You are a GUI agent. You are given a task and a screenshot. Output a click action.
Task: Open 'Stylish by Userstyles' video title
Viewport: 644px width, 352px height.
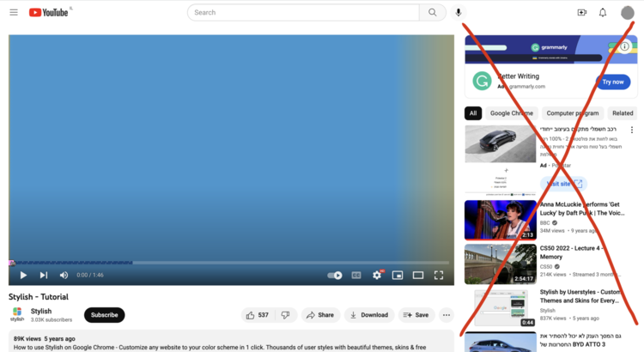tap(580, 296)
